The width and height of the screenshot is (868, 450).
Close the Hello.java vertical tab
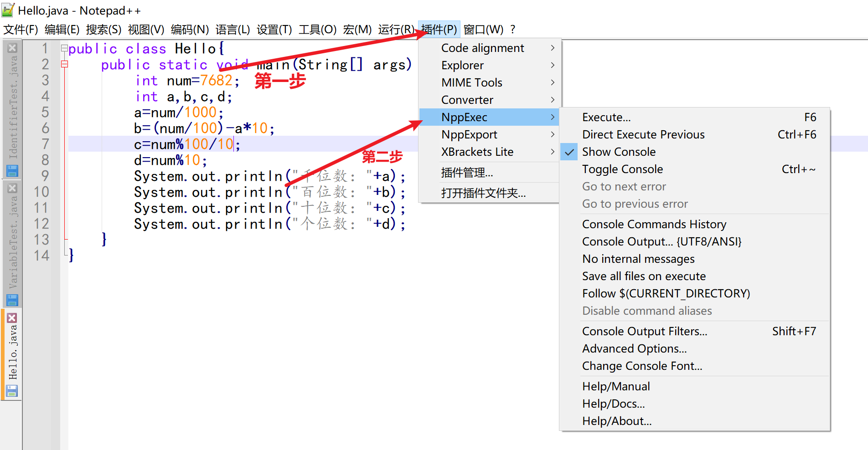[x=12, y=318]
